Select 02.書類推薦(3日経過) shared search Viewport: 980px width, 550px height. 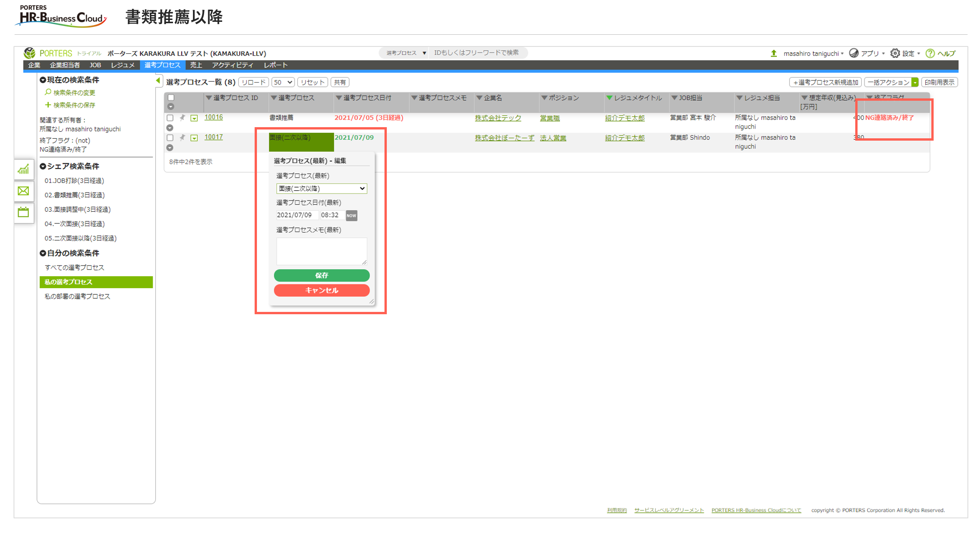click(x=74, y=195)
